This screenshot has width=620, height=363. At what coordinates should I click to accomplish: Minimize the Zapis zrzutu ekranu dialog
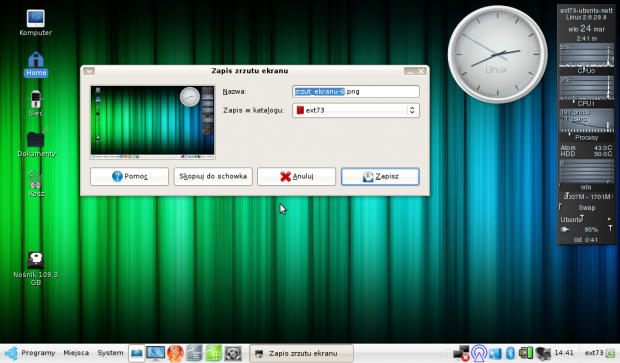click(410, 71)
